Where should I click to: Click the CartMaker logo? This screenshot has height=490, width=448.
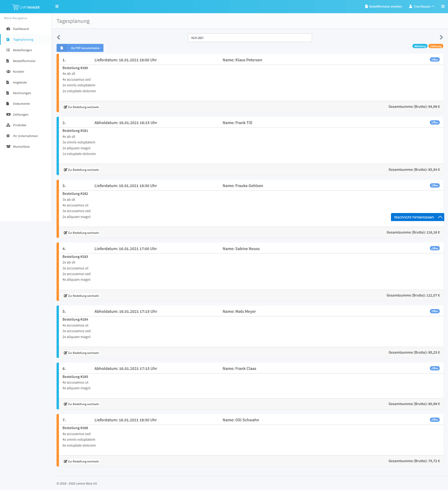26,7
